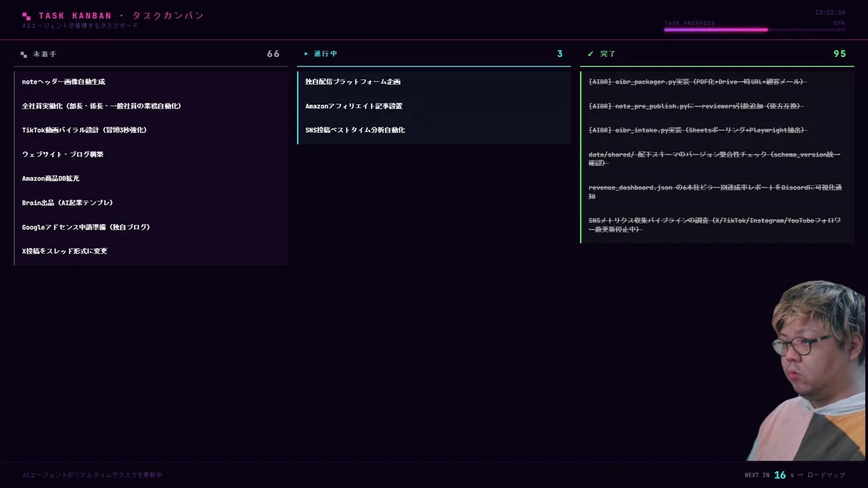This screenshot has height=488, width=868.
Task: Click the clock time 13:52:16
Action: (x=830, y=12)
